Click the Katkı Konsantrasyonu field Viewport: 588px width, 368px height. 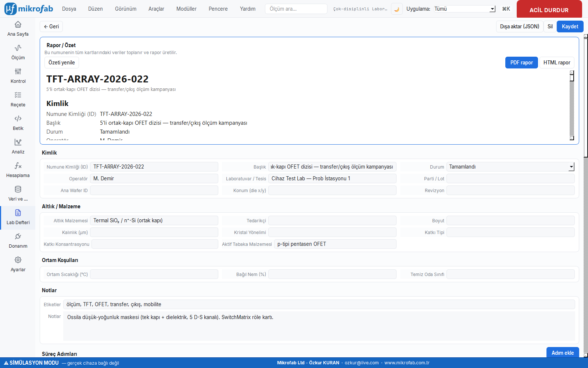click(x=155, y=244)
